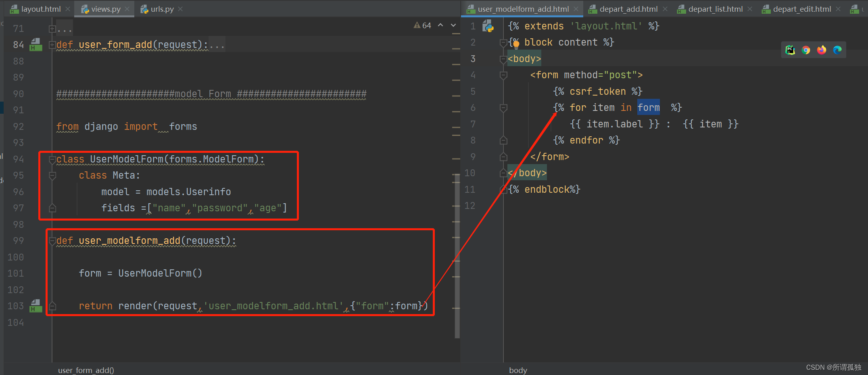Collapse the Meta class at line 95
This screenshot has height=375, width=868.
(x=52, y=176)
